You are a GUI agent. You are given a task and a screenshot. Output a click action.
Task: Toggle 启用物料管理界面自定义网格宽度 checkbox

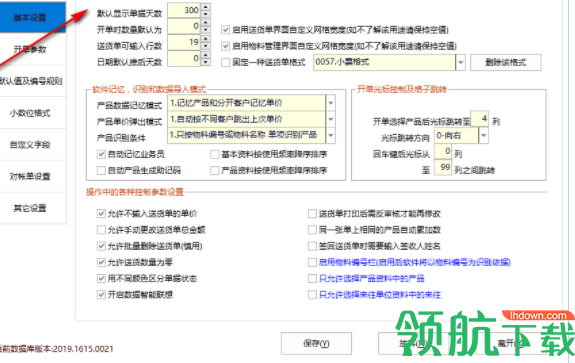(x=226, y=46)
